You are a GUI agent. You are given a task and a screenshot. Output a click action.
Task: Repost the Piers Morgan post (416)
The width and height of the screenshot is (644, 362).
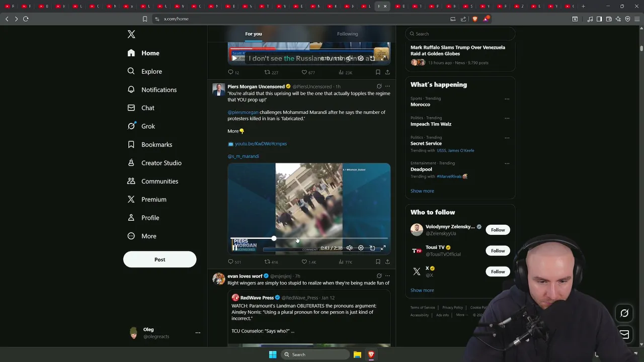[271, 262]
